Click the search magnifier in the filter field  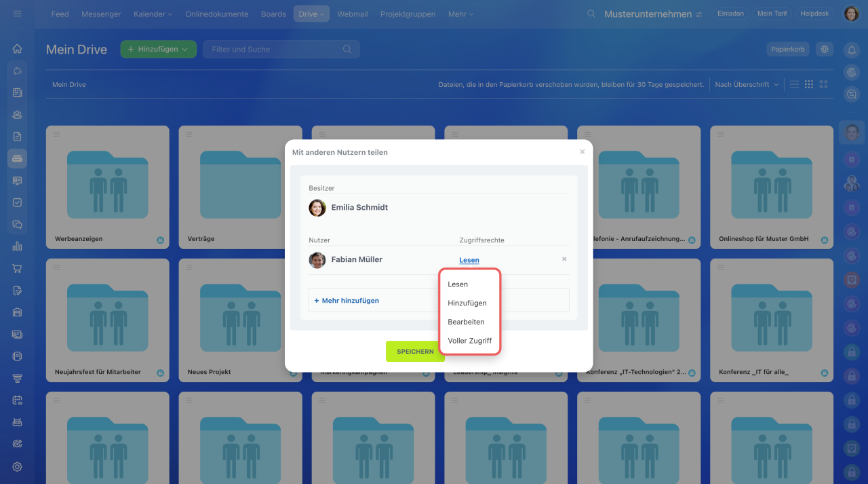[x=347, y=49]
